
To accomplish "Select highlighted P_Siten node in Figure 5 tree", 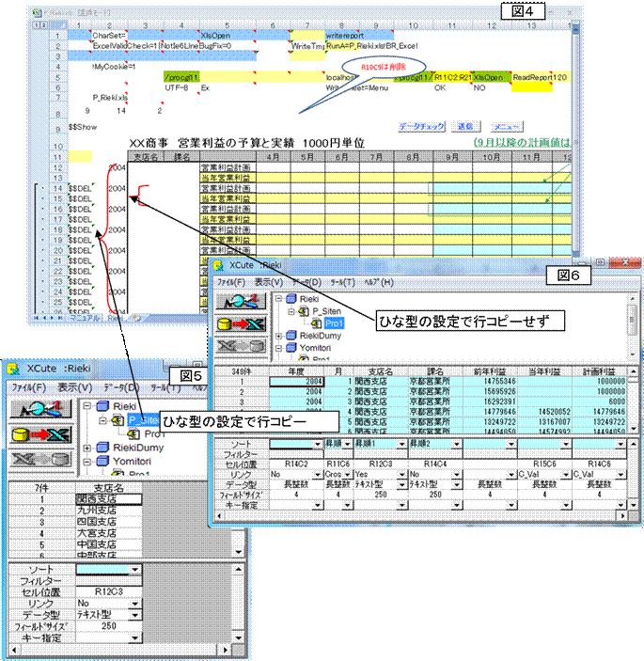I will click(x=143, y=420).
